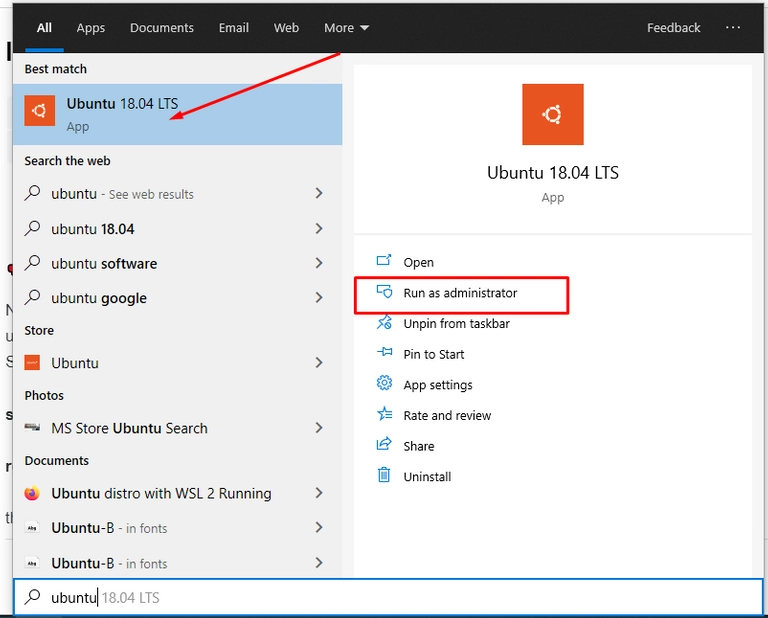The image size is (768, 618).
Task: Select Unpin from taskbar
Action: [456, 324]
